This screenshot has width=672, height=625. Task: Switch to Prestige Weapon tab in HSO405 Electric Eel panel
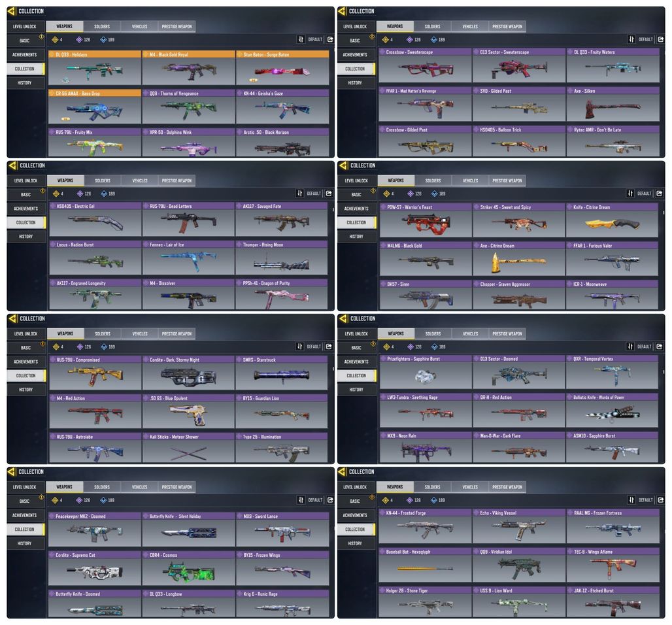(177, 180)
